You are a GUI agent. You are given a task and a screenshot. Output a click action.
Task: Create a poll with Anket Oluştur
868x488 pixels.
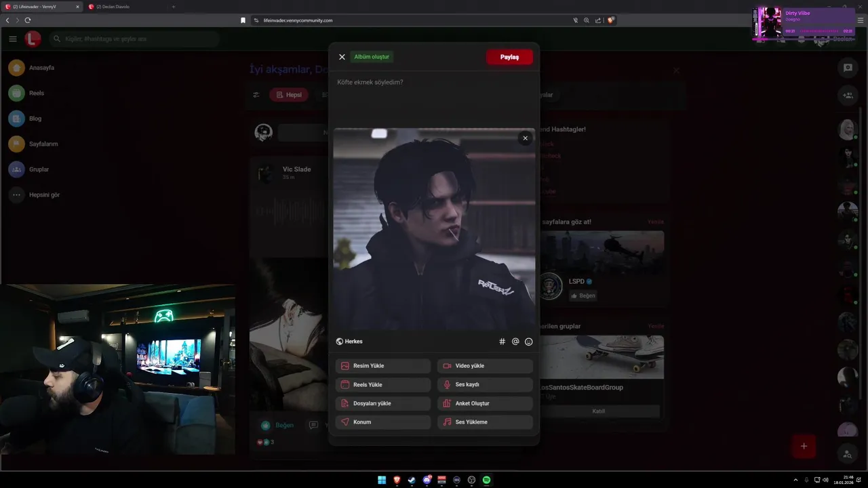tap(485, 403)
